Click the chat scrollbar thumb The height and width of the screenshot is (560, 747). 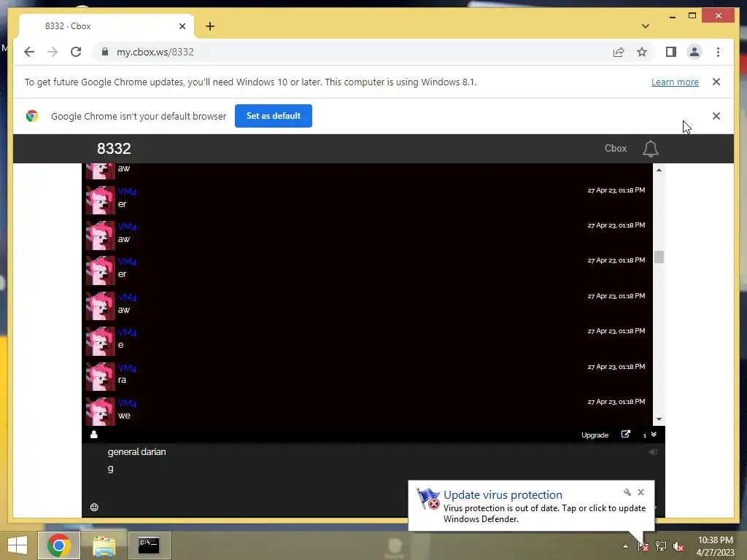(x=659, y=257)
